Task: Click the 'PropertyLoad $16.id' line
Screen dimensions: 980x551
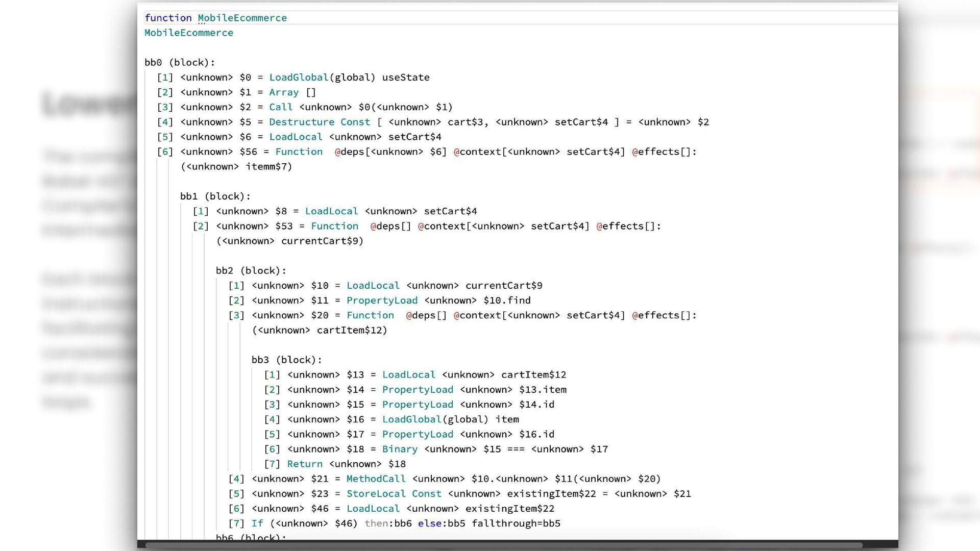Action: coord(409,434)
